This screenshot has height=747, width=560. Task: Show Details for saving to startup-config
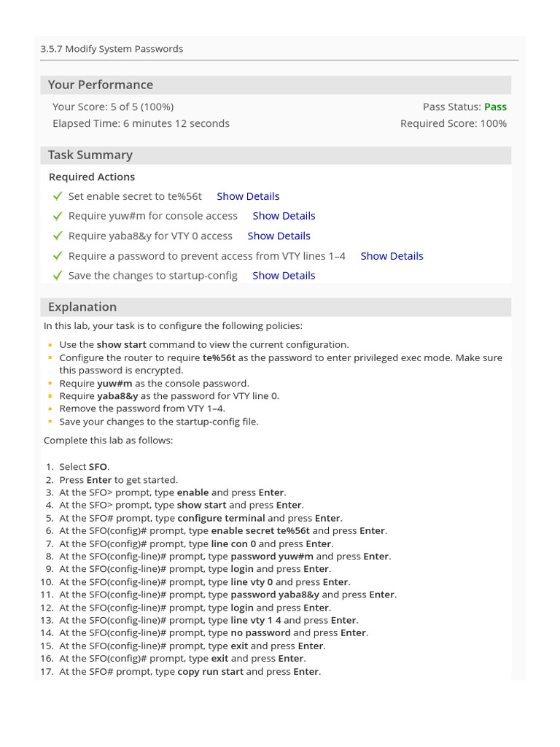click(284, 276)
